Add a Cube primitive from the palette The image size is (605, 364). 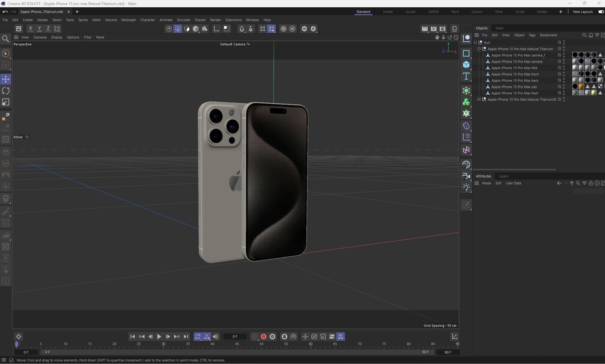466,65
